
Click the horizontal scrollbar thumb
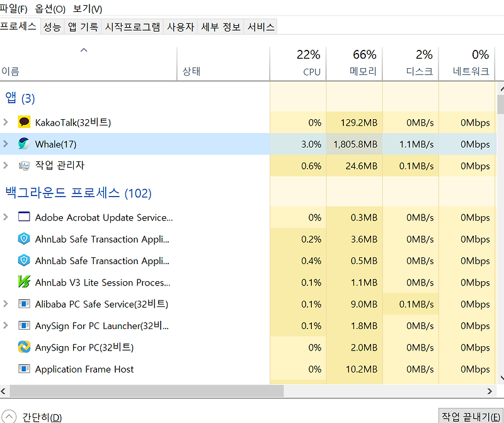pyautogui.click(x=147, y=391)
